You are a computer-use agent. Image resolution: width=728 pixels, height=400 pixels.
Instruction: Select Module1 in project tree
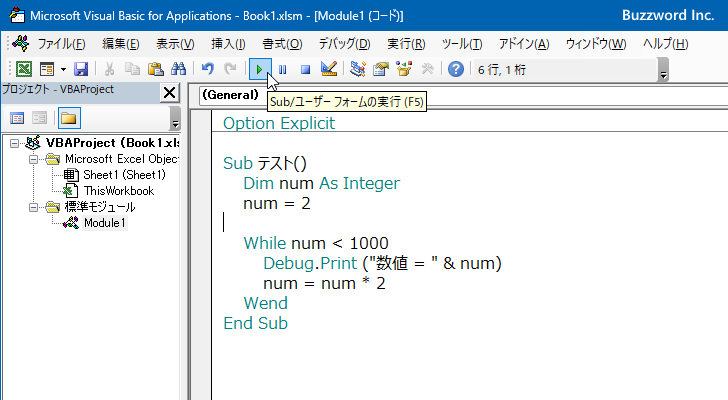pos(104,223)
